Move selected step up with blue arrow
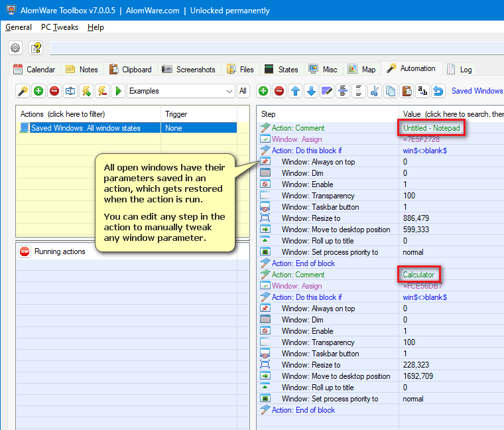 point(295,91)
